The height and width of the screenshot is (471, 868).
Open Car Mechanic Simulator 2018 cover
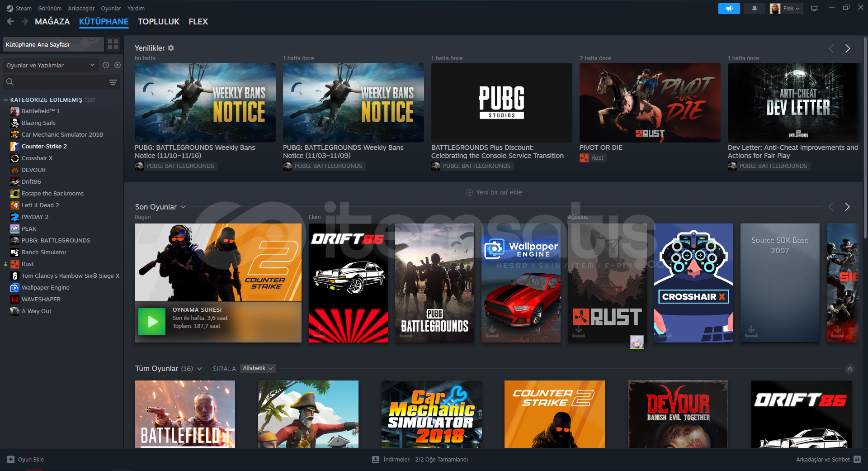pos(431,414)
